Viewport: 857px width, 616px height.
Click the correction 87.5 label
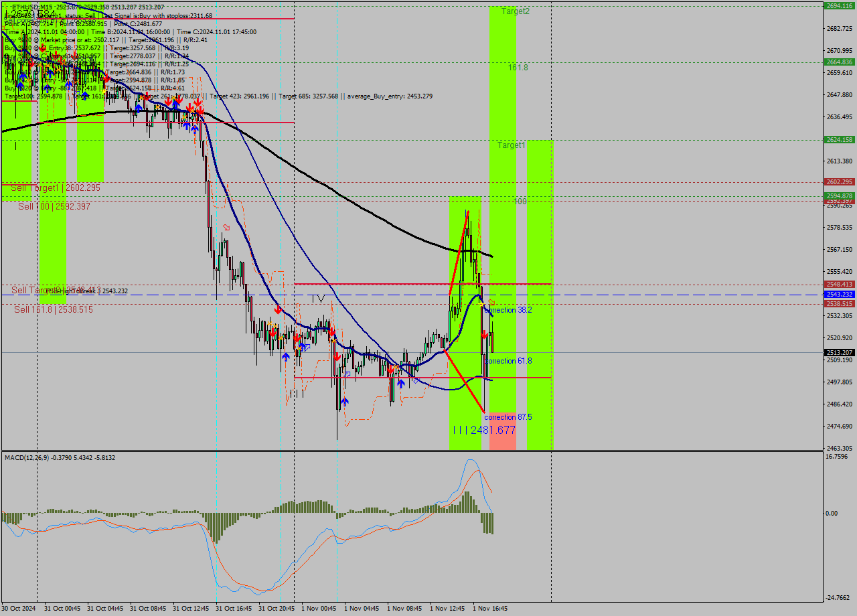(x=508, y=417)
